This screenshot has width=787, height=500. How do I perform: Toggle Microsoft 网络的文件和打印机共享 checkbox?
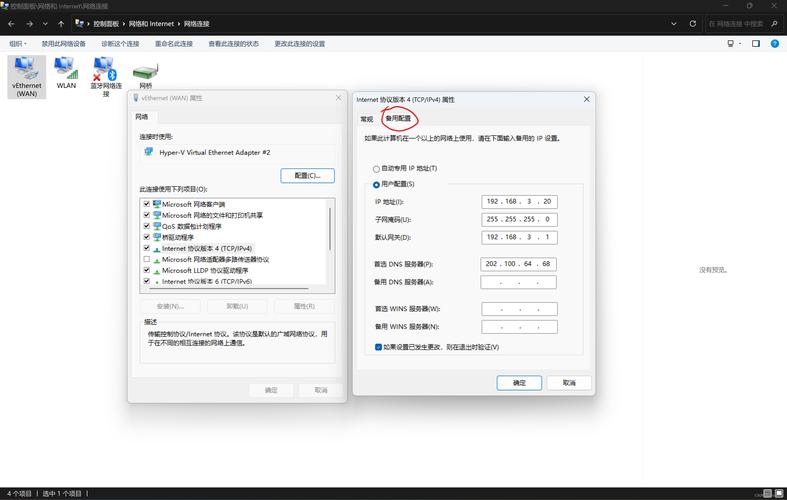147,215
